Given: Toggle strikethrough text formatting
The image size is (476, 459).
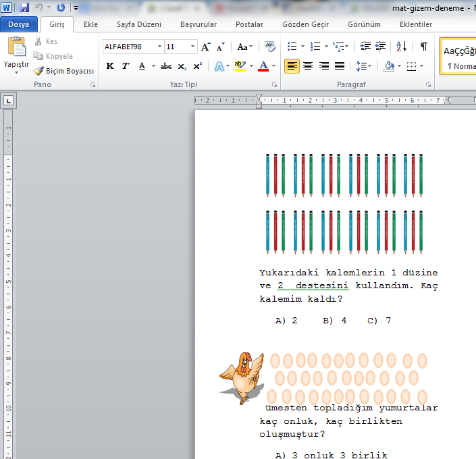Looking at the screenshot, I should point(166,66).
